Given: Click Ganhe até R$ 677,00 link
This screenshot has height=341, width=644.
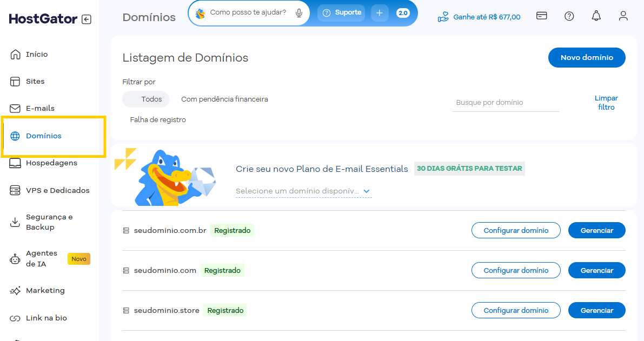Looking at the screenshot, I should (487, 17).
